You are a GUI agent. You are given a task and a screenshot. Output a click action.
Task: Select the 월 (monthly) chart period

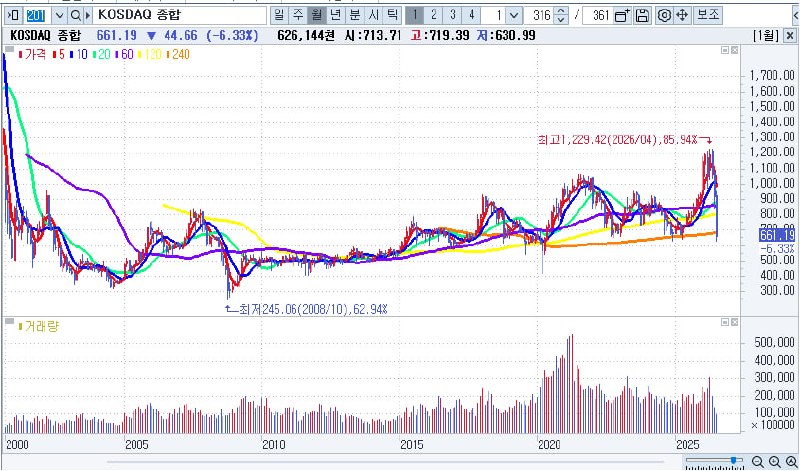pos(316,16)
